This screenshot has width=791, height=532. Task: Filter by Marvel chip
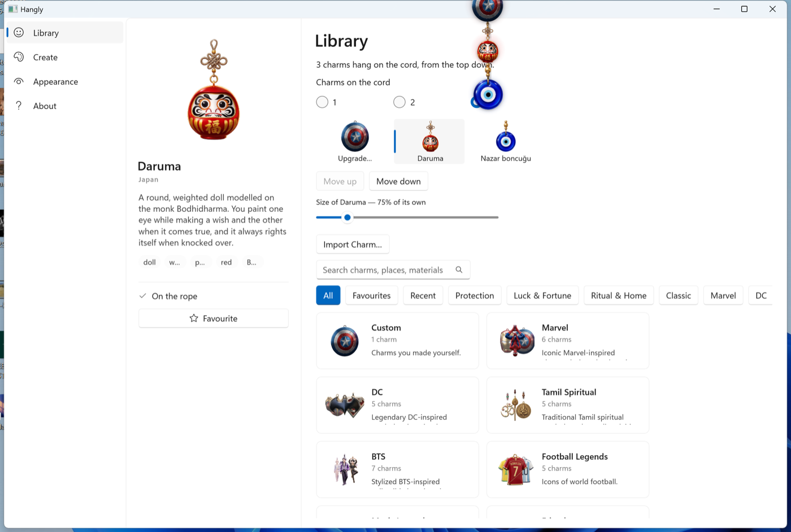tap(723, 295)
